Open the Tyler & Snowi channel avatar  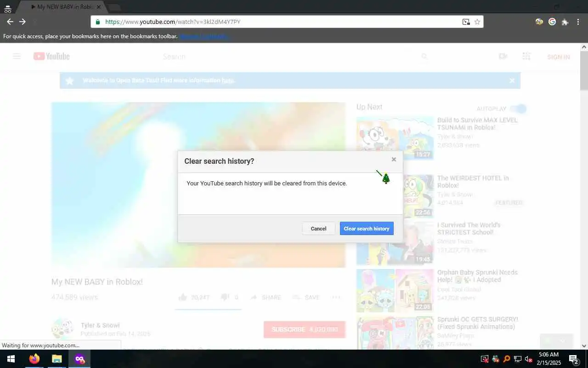62,329
